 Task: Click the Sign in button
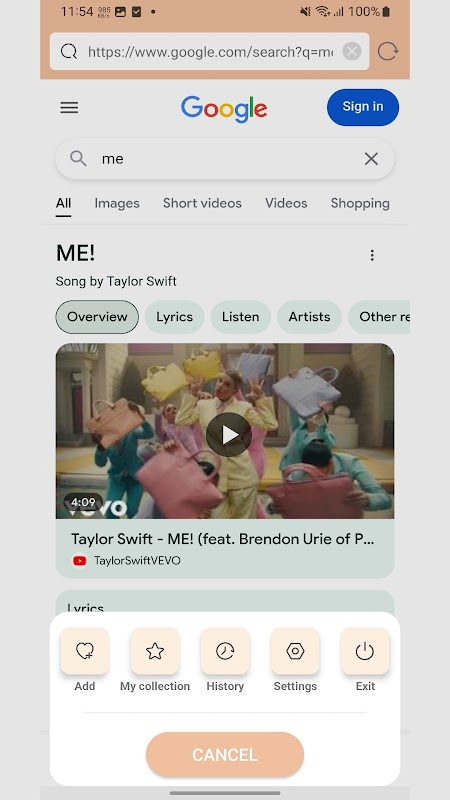(x=363, y=107)
